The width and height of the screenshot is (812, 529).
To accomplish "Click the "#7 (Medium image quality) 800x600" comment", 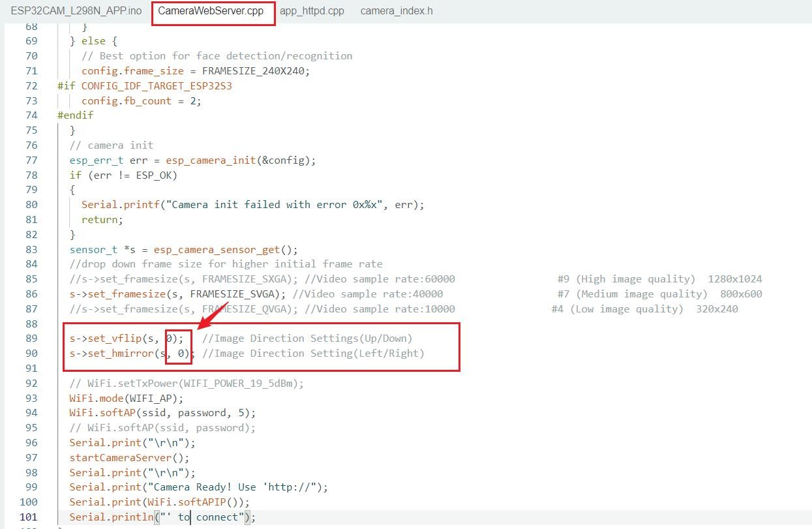I will pyautogui.click(x=660, y=294).
